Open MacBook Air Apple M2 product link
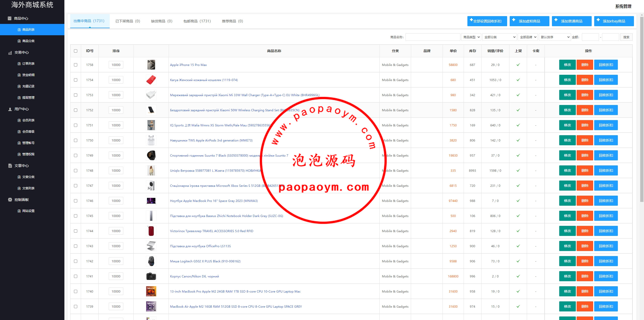 tap(236, 306)
